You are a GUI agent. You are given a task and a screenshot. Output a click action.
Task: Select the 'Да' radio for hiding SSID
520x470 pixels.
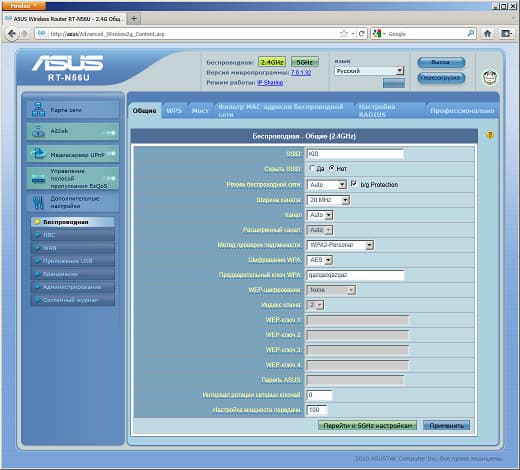click(x=312, y=168)
